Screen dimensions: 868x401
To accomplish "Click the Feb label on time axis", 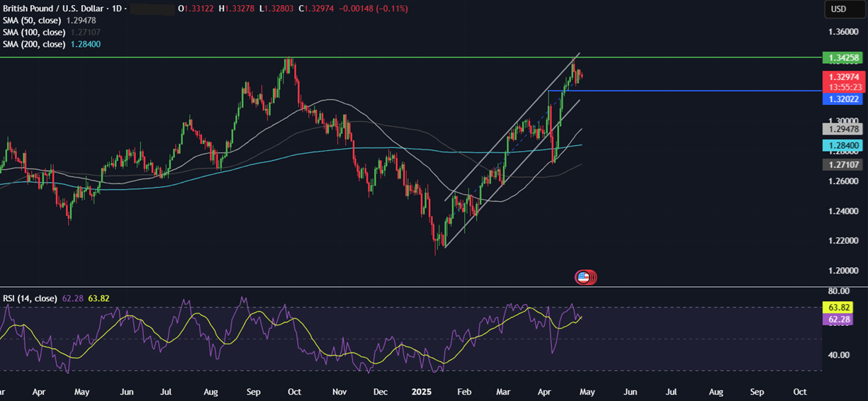I will point(464,391).
